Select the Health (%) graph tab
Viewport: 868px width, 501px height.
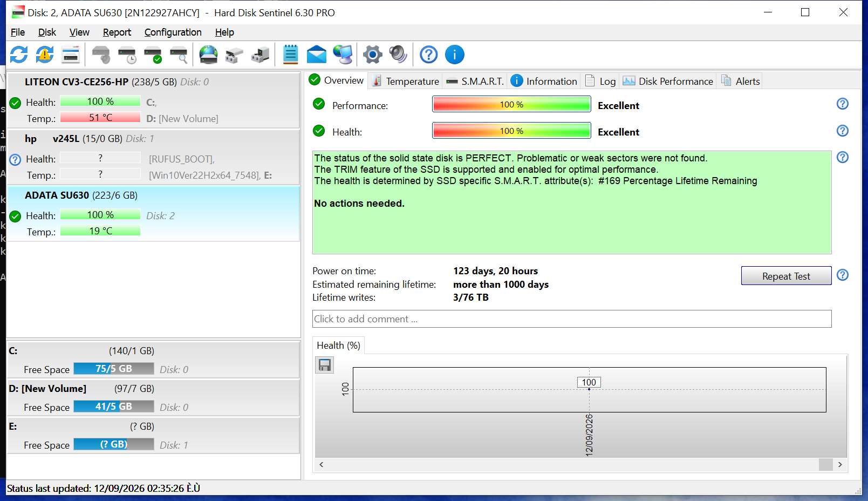coord(339,346)
